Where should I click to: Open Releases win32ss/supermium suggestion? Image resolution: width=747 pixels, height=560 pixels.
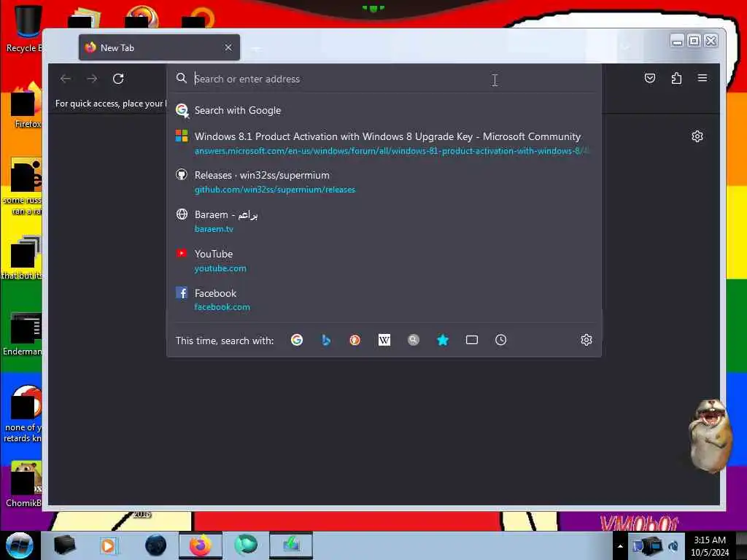tap(384, 182)
